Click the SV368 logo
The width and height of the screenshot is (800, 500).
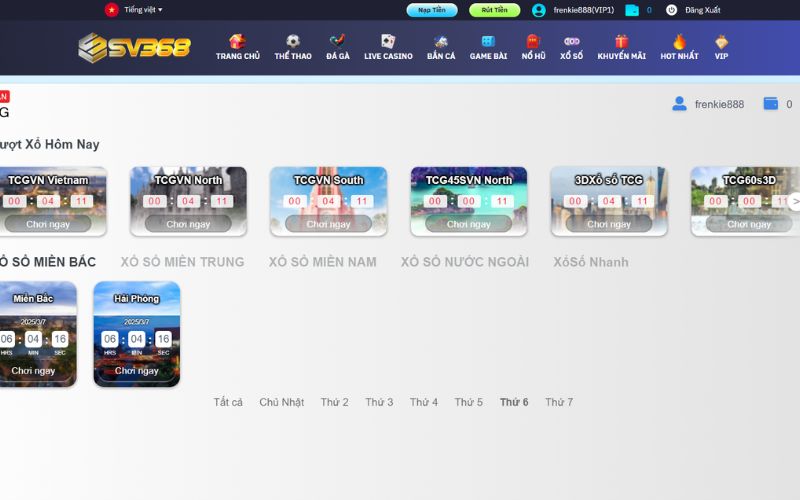[134, 47]
